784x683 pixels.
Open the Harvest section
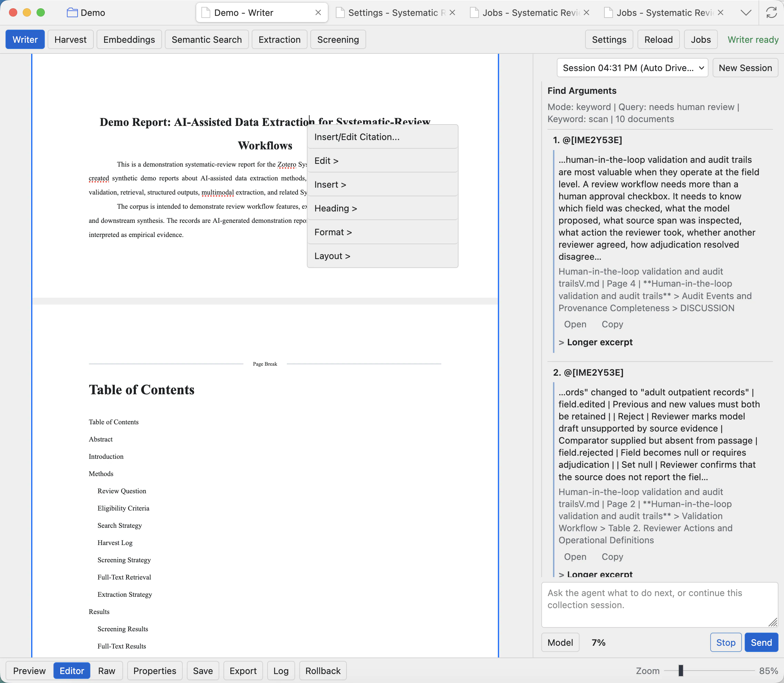[x=70, y=40]
